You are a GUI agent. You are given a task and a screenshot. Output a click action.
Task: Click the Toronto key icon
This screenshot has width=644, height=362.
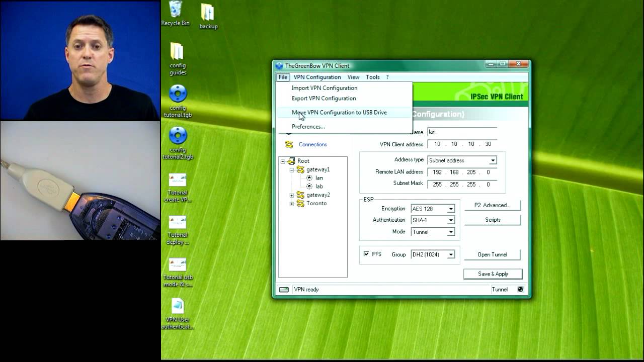[x=300, y=203]
